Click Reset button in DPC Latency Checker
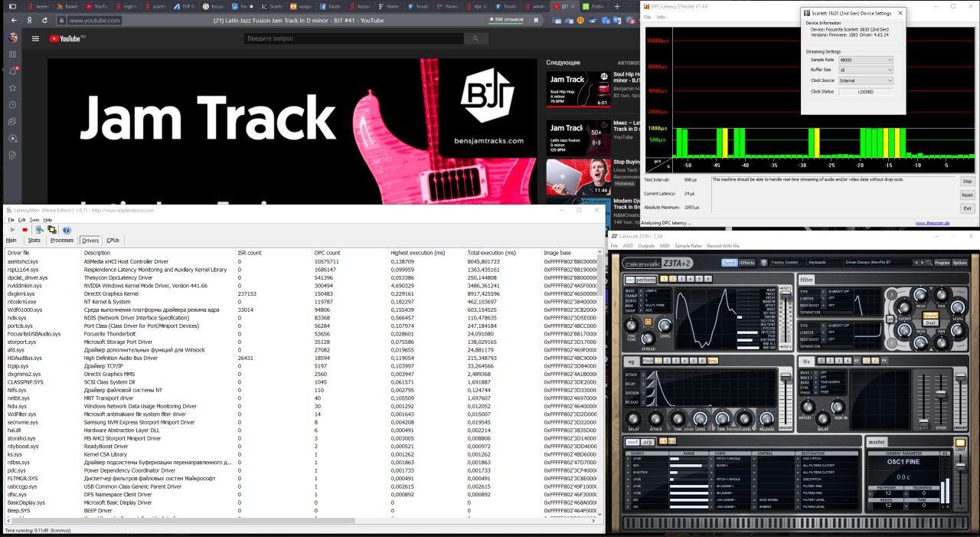980x537 pixels. 968,195
